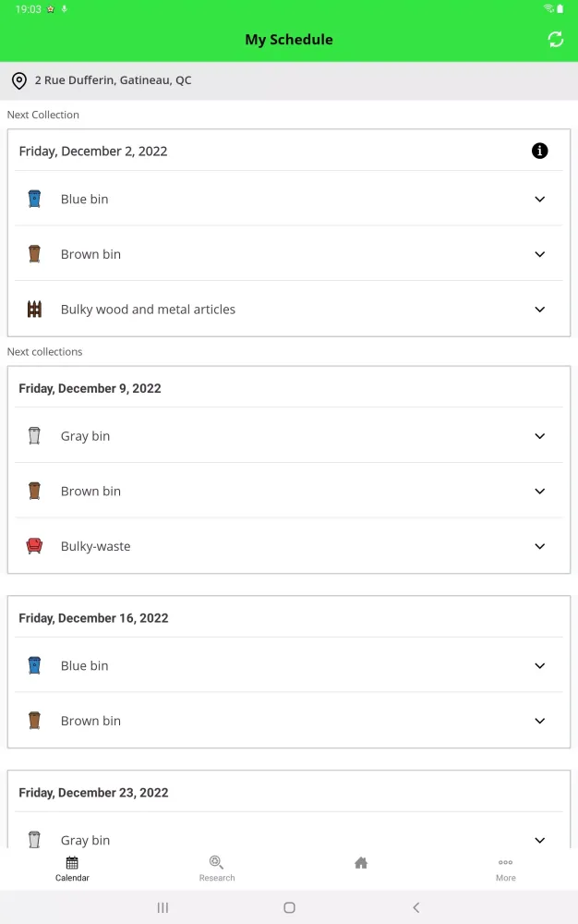Expand Bulky wood and metal articles
The height and width of the screenshot is (924, 578).
540,310
